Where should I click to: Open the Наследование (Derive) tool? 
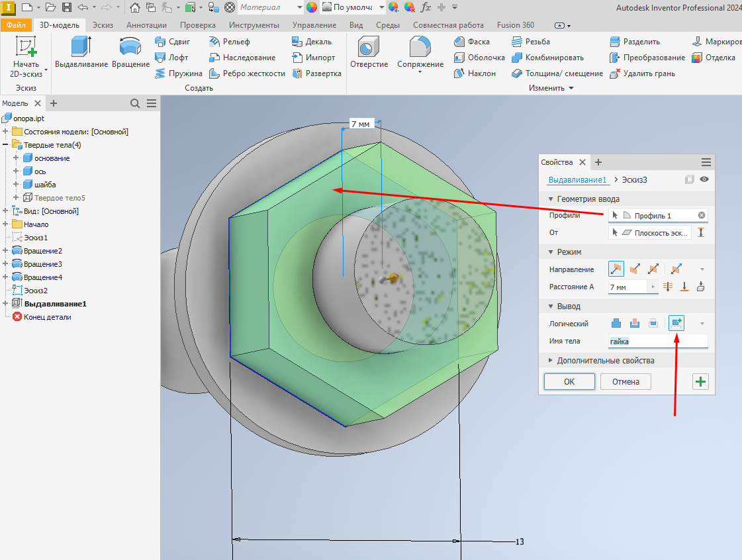click(x=242, y=58)
